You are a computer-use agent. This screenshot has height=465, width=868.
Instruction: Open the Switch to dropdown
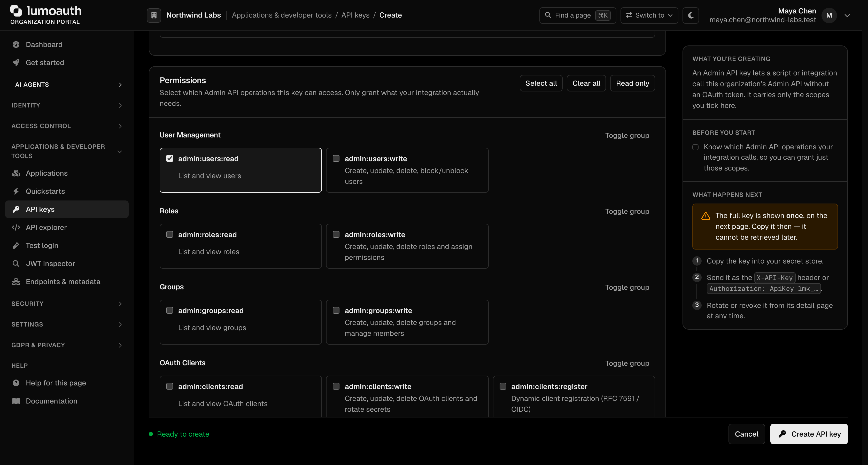tap(649, 15)
